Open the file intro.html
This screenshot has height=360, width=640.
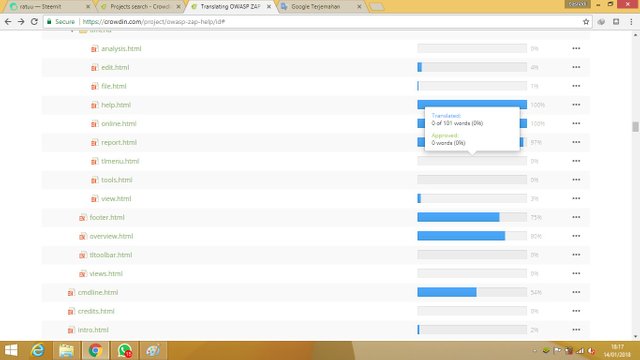[x=93, y=330]
